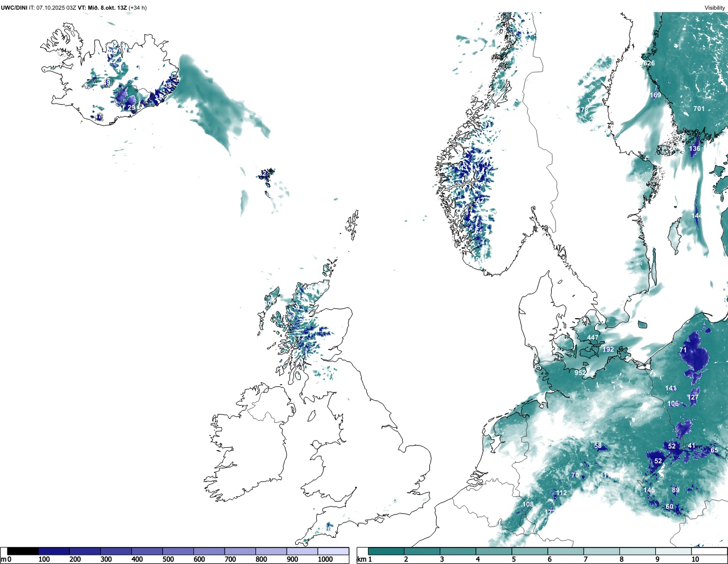
Task: Click the '(+34 h)' forecast offset text
Action: (138, 7)
